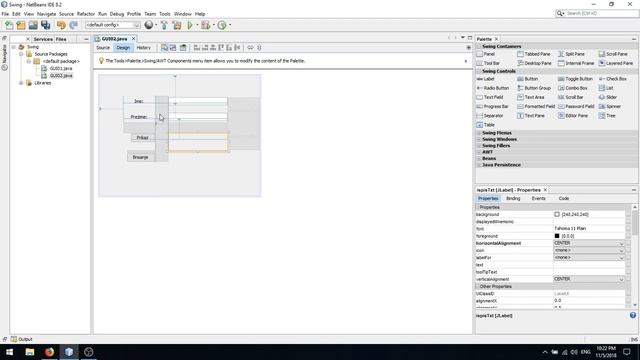The image size is (640, 360).
Task: Switch to the Source editor view
Action: point(103,48)
